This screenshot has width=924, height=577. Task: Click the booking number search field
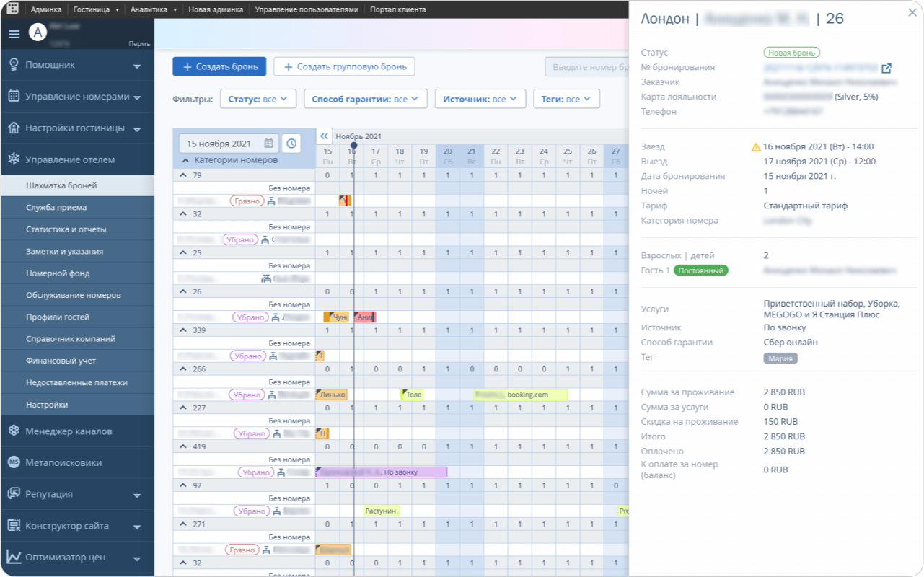(586, 67)
